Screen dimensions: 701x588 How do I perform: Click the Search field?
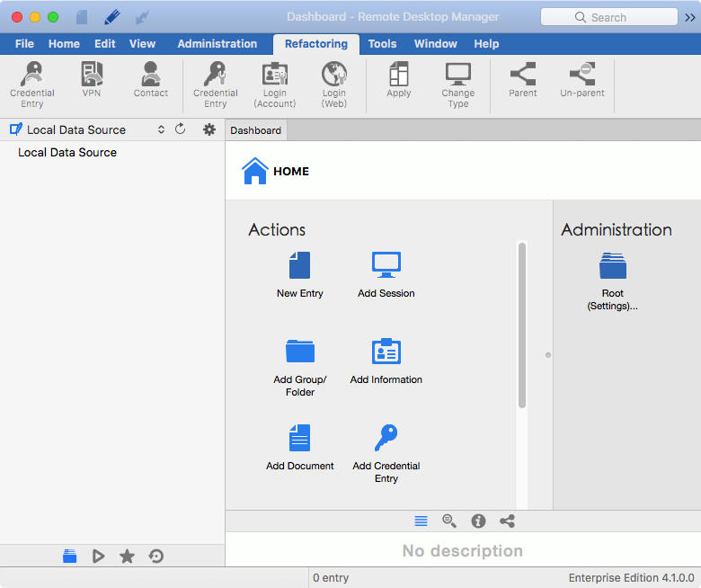609,17
